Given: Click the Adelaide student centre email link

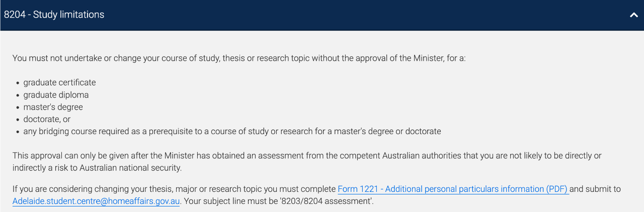Looking at the screenshot, I should coord(96,201).
